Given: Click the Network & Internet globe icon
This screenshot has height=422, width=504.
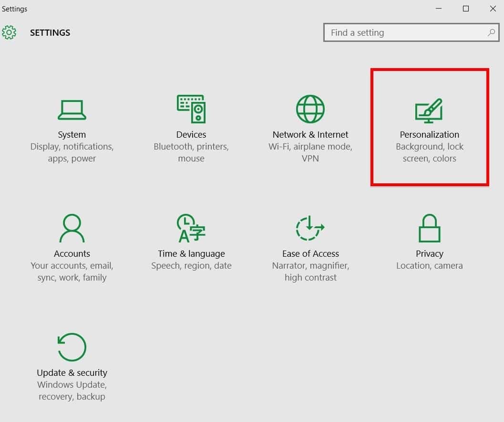Looking at the screenshot, I should click(x=310, y=109).
